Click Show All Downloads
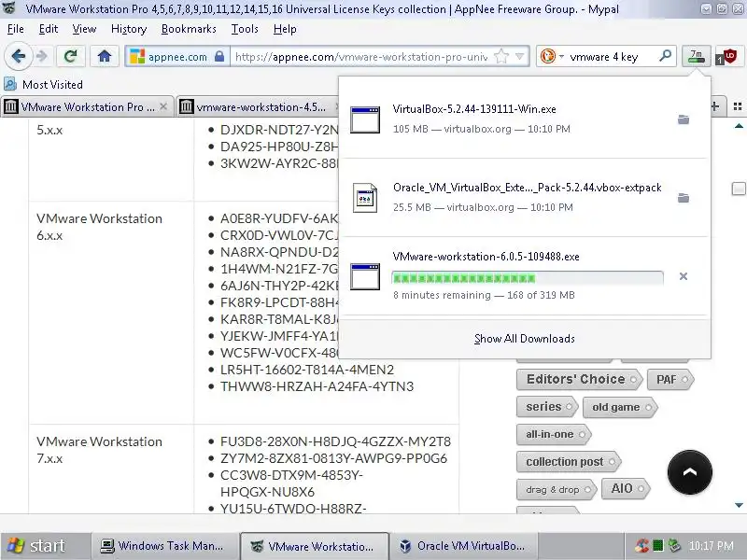The width and height of the screenshot is (747, 560). pyautogui.click(x=524, y=339)
